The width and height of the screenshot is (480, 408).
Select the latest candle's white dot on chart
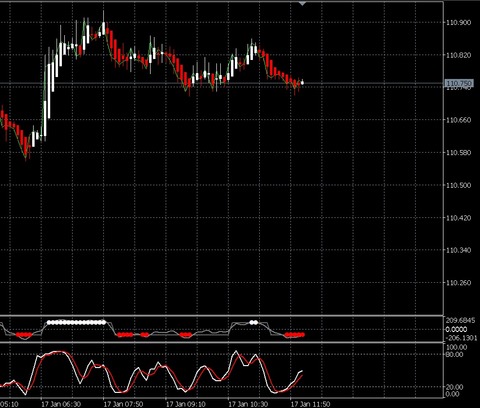click(302, 83)
